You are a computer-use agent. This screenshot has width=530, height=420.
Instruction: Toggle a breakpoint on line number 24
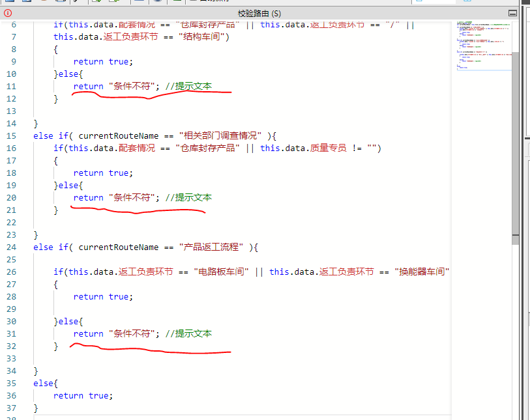pos(20,247)
